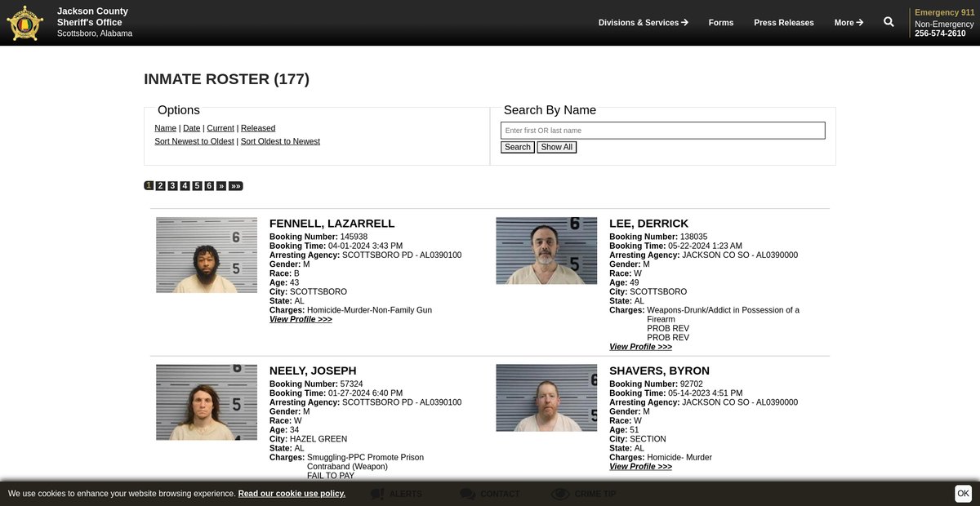Open the Forms menu item
Screen dimensions: 980x506
click(x=721, y=23)
